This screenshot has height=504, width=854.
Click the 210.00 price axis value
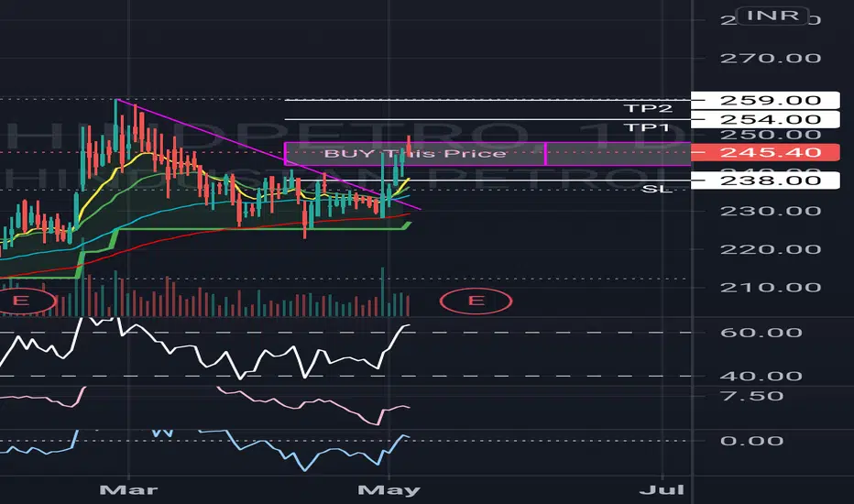coord(771,288)
